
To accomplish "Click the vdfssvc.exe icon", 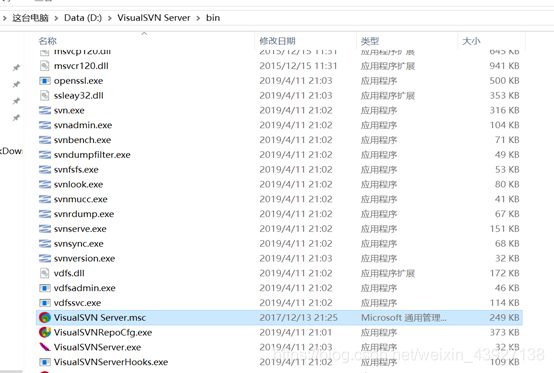I will [45, 303].
